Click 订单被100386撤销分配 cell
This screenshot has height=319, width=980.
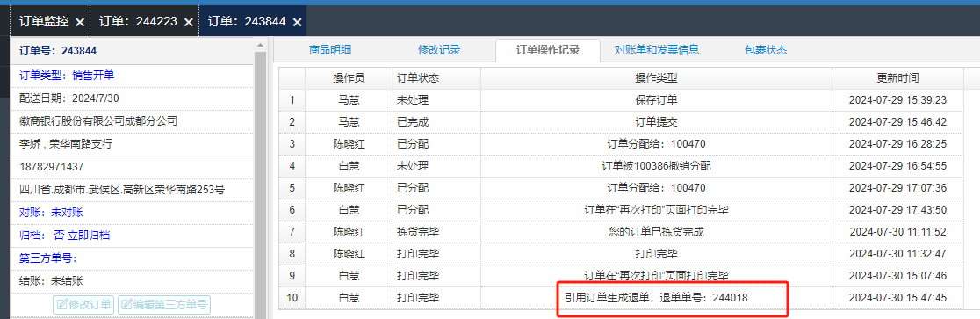coord(656,166)
